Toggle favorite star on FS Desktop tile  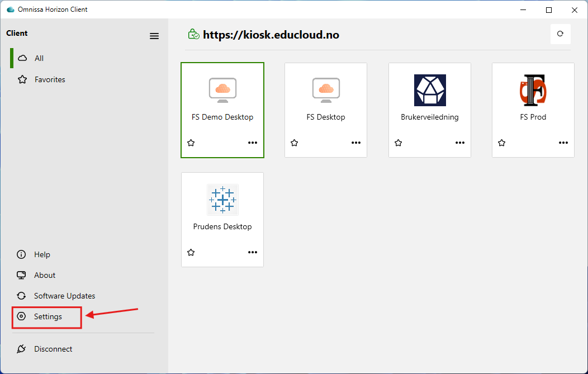295,143
